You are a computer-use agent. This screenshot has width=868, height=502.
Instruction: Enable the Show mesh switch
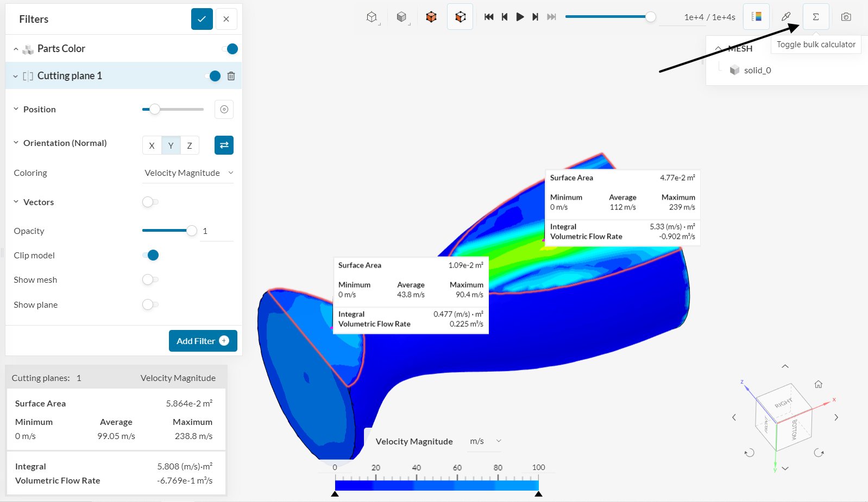[150, 279]
